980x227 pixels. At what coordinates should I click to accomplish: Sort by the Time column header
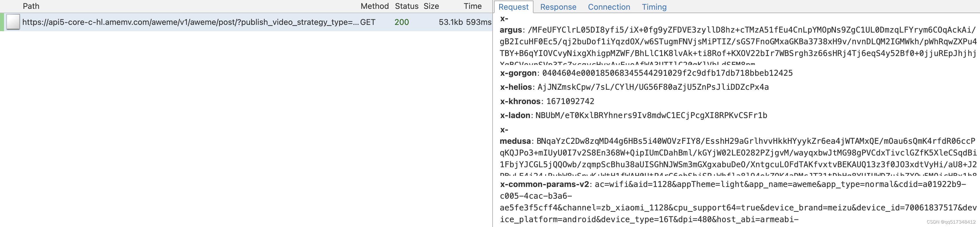coord(473,6)
